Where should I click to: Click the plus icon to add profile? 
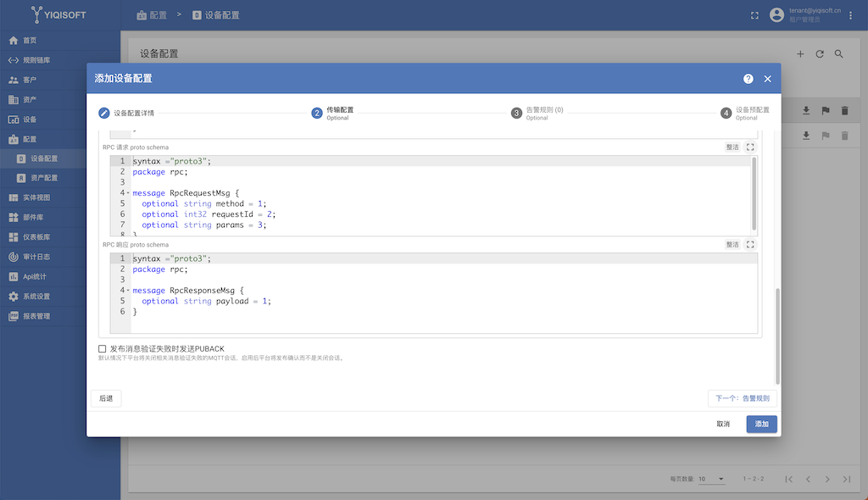pos(800,53)
